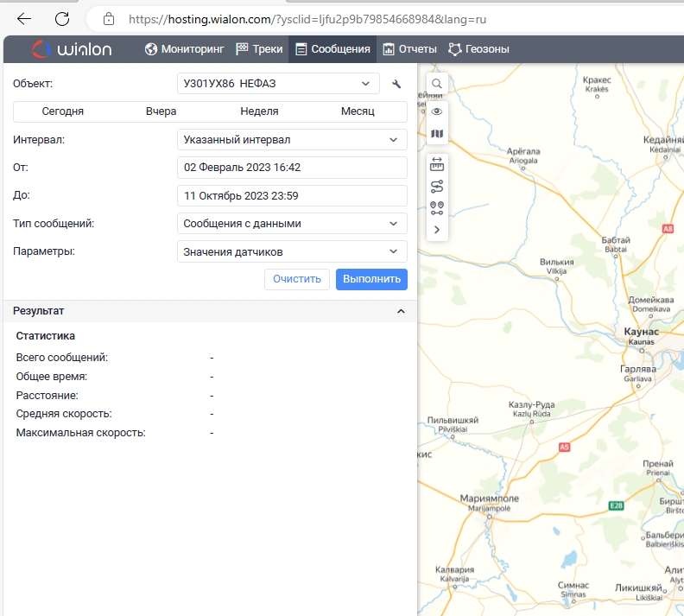Image resolution: width=684 pixels, height=616 pixels.
Task: Click the 'От' date field
Action: (291, 168)
